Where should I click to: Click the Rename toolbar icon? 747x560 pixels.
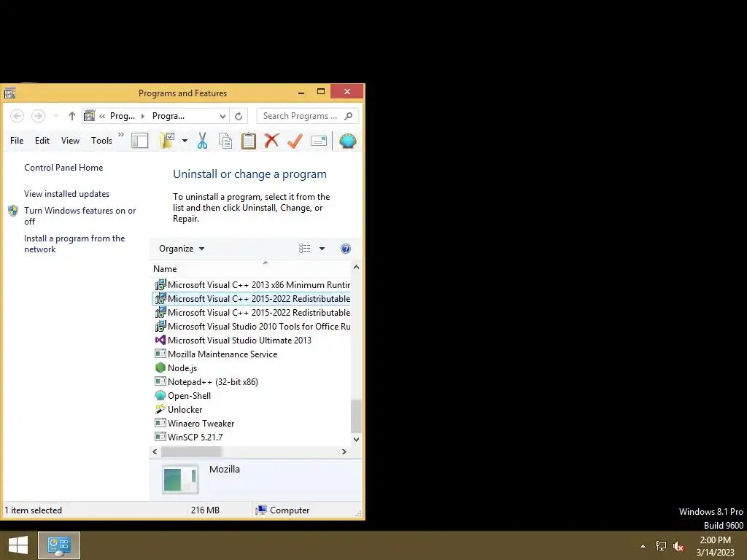pyautogui.click(x=318, y=141)
